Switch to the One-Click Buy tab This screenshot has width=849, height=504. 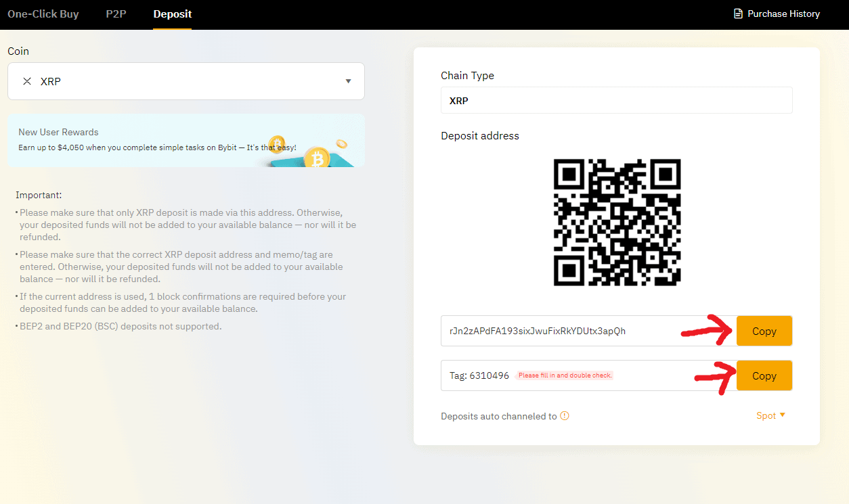tap(43, 14)
